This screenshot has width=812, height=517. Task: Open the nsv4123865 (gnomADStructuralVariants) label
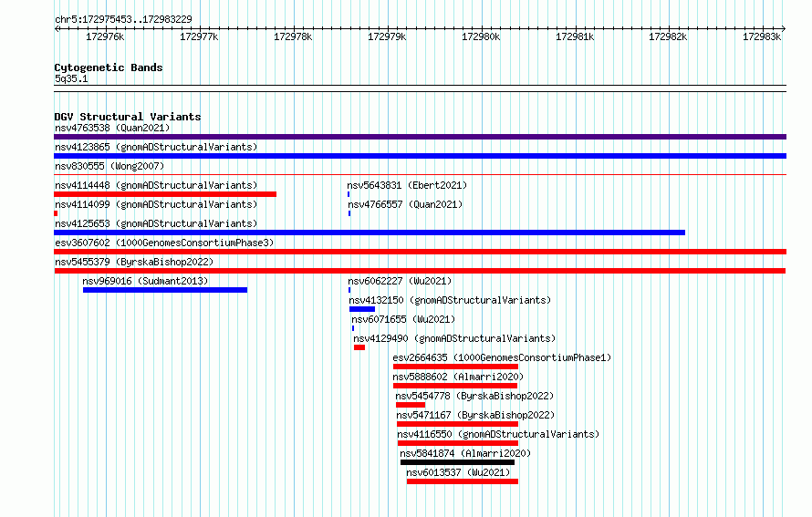click(x=156, y=147)
